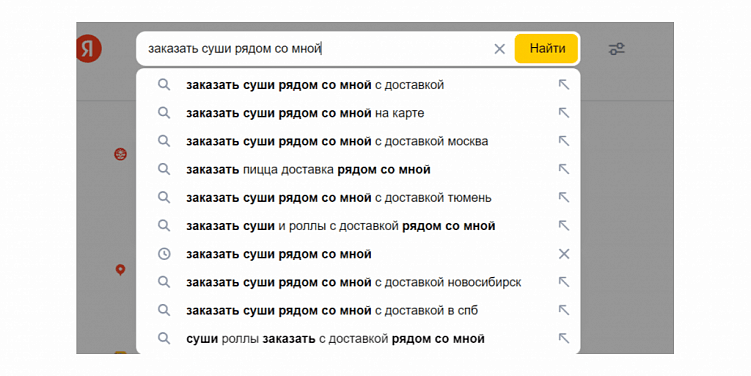Select history entry 'заказать суши рядом со мной'
Viewport: 751px width, 376px height.
coord(358,254)
